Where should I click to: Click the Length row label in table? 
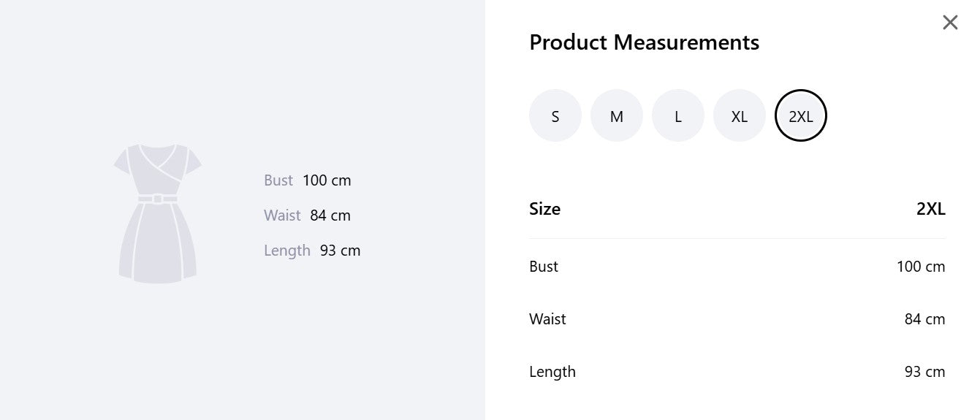tap(552, 372)
